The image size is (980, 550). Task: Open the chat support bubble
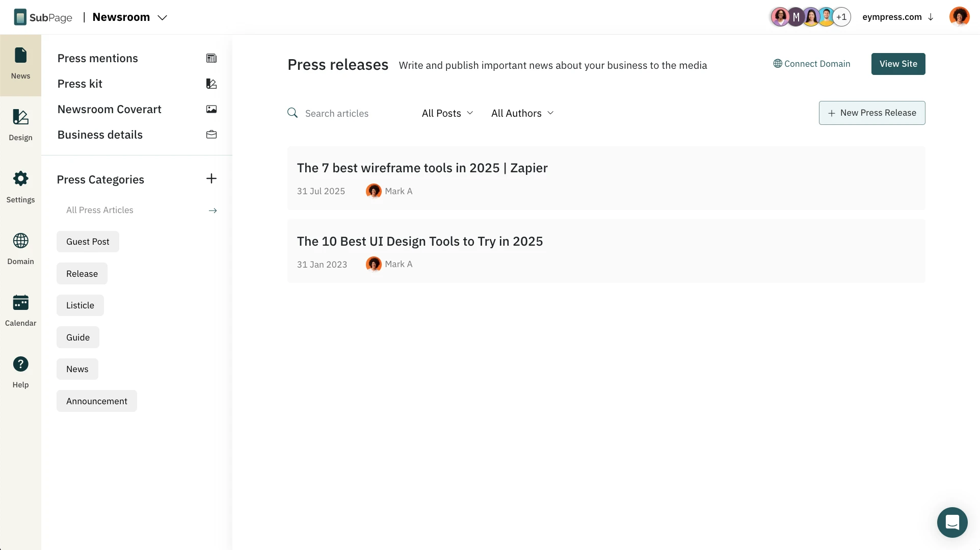(952, 522)
